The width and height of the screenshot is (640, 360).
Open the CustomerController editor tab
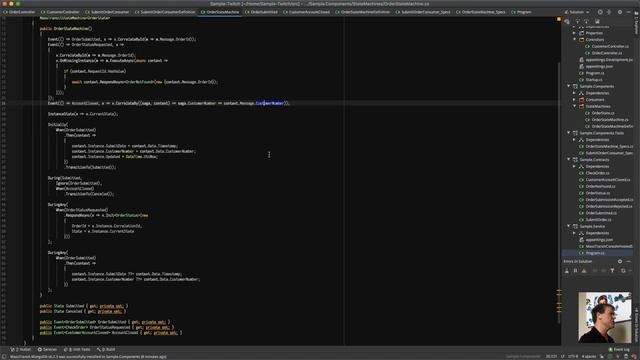pos(60,12)
